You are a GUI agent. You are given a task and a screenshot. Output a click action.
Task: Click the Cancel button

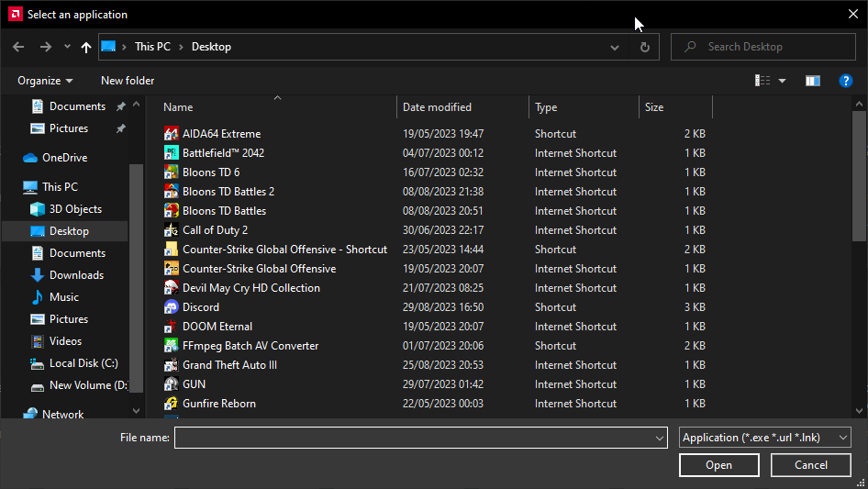click(x=811, y=465)
